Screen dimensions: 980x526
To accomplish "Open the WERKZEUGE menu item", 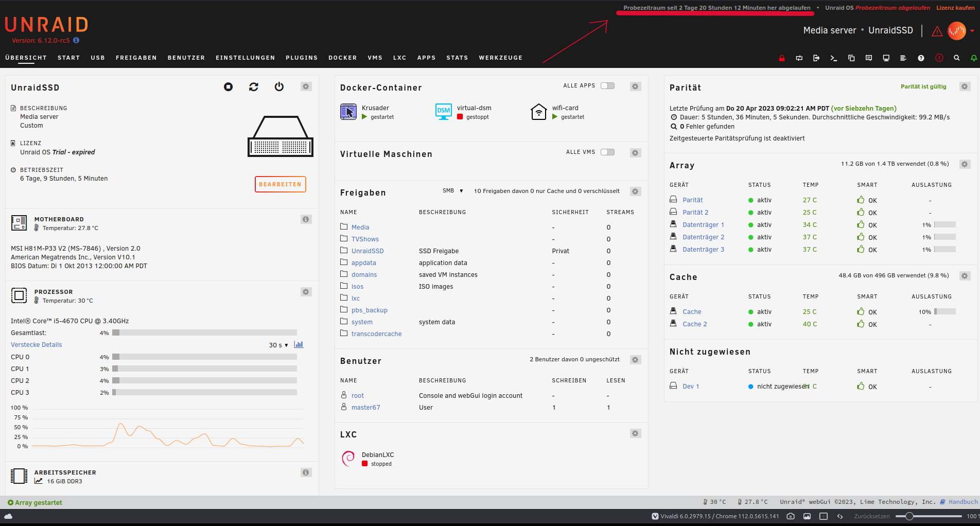I will (501, 58).
